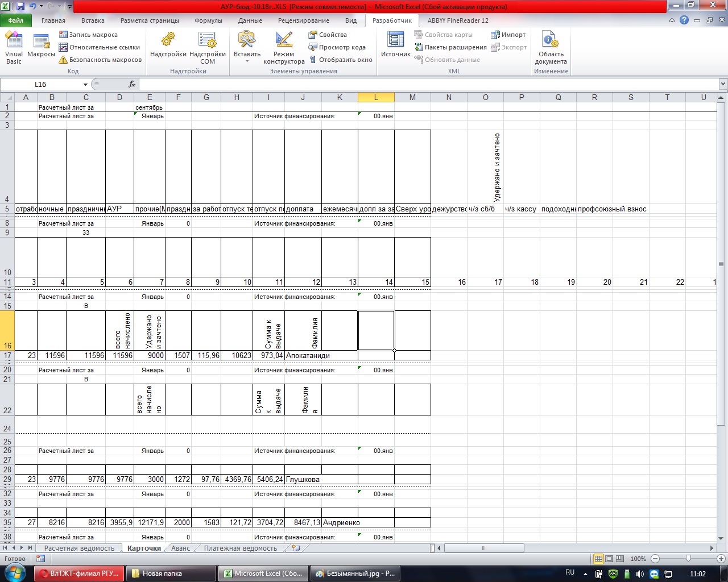The width and height of the screenshot is (728, 582).
Task: Click Macro Security (Безопасность макросов)
Action: (100, 60)
